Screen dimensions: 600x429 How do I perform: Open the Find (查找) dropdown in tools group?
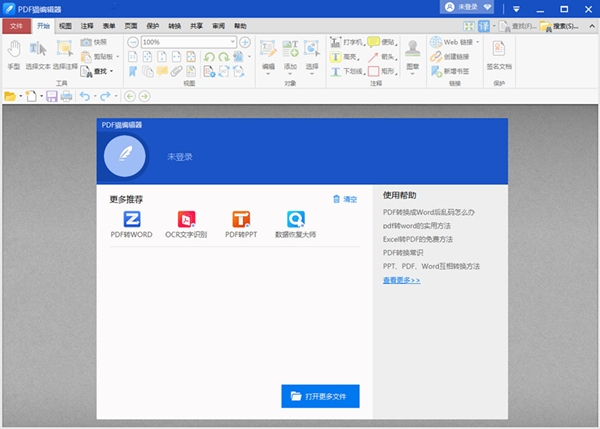click(x=97, y=71)
